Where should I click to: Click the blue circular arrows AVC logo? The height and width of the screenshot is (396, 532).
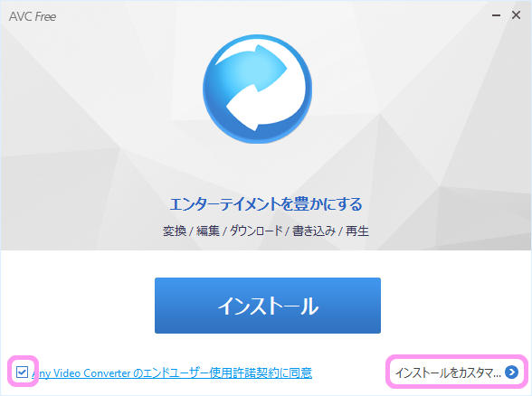click(257, 89)
